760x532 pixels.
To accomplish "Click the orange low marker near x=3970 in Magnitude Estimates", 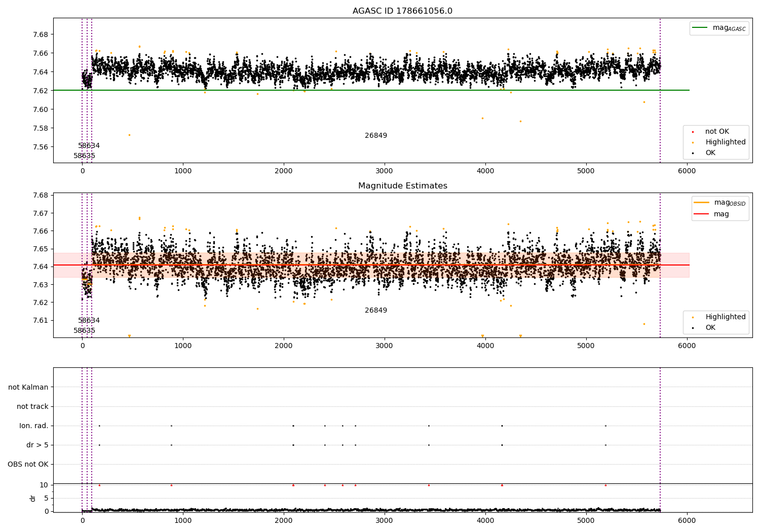I will coord(482,336).
